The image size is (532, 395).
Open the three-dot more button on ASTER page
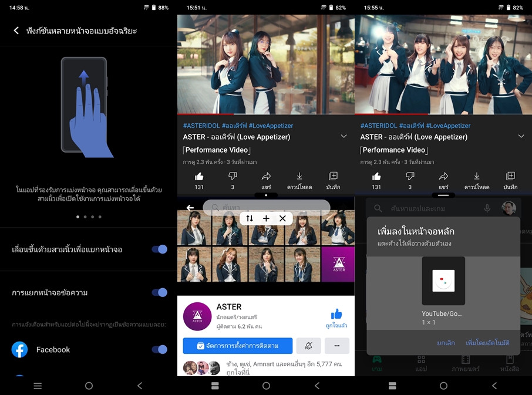(x=337, y=346)
